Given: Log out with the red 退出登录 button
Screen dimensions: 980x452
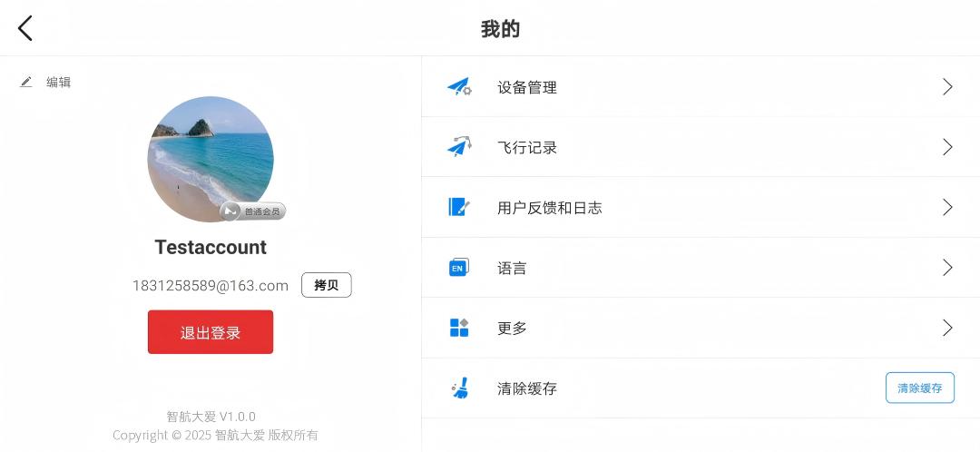Looking at the screenshot, I should [x=211, y=332].
